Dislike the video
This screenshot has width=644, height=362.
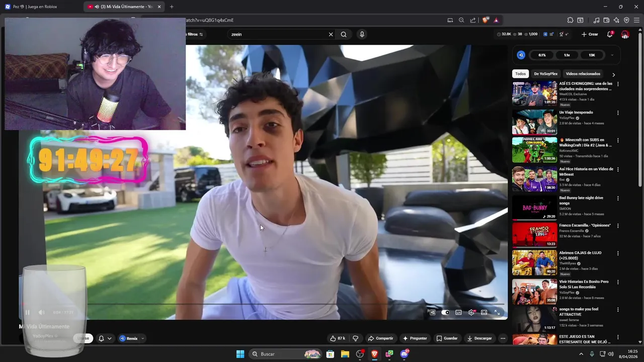(x=355, y=338)
